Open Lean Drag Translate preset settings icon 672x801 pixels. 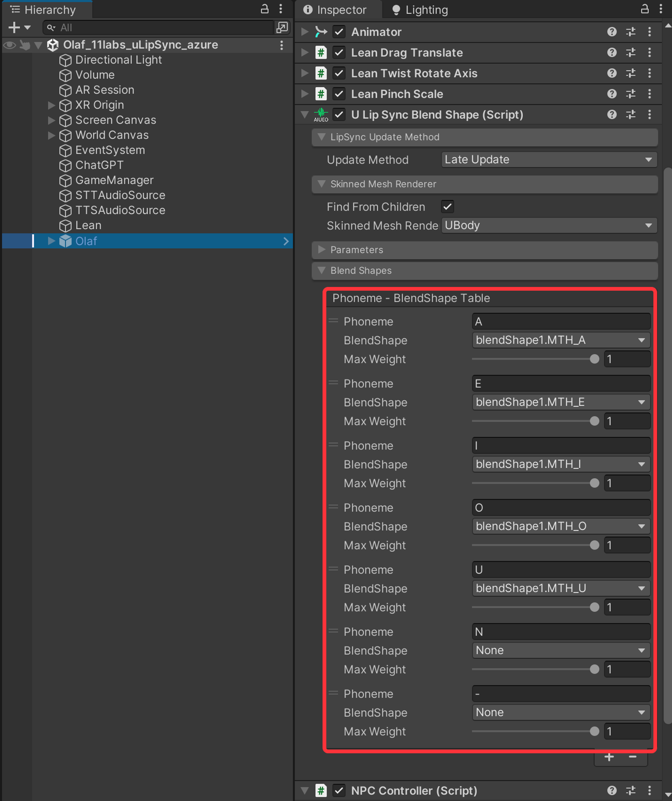[x=631, y=52]
